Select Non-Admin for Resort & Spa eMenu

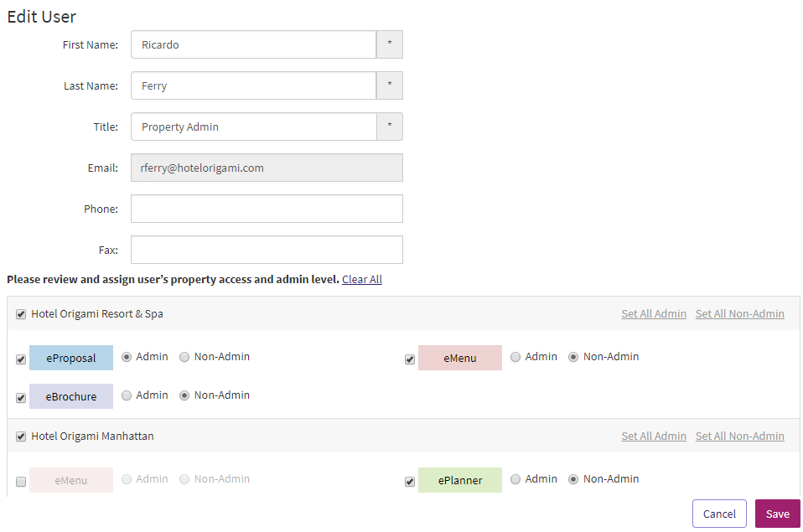tap(573, 357)
